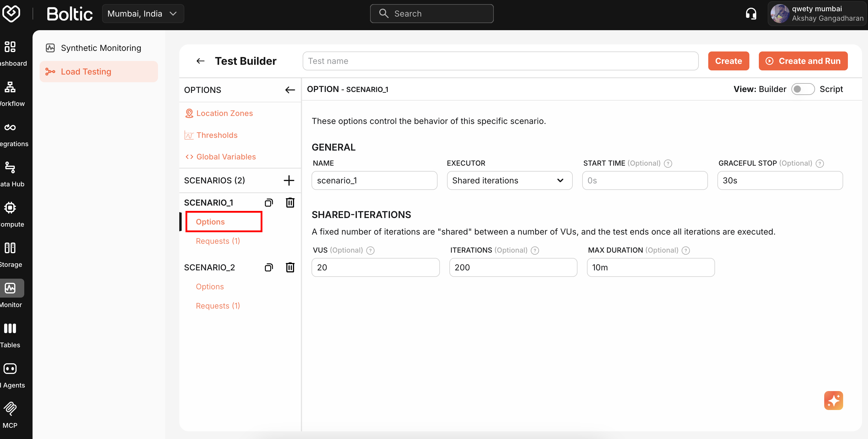The height and width of the screenshot is (439, 868).
Task: Open the Shared iterations executor dropdown
Action: pos(509,180)
